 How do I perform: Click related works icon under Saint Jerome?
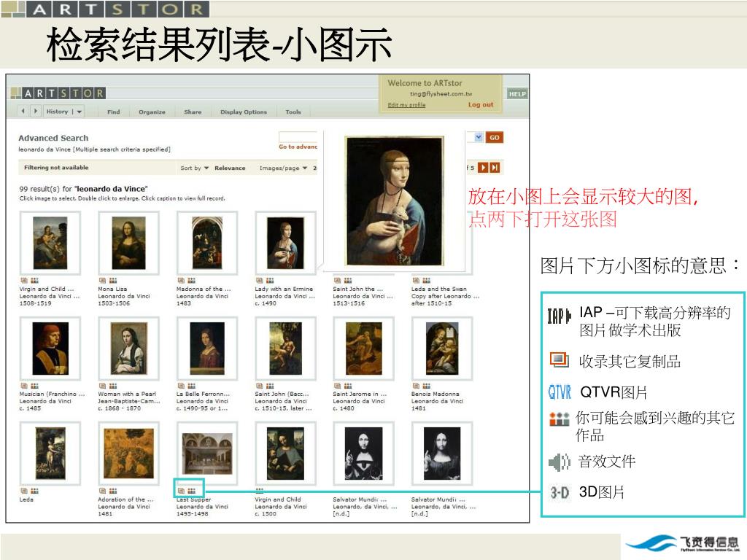(x=348, y=386)
